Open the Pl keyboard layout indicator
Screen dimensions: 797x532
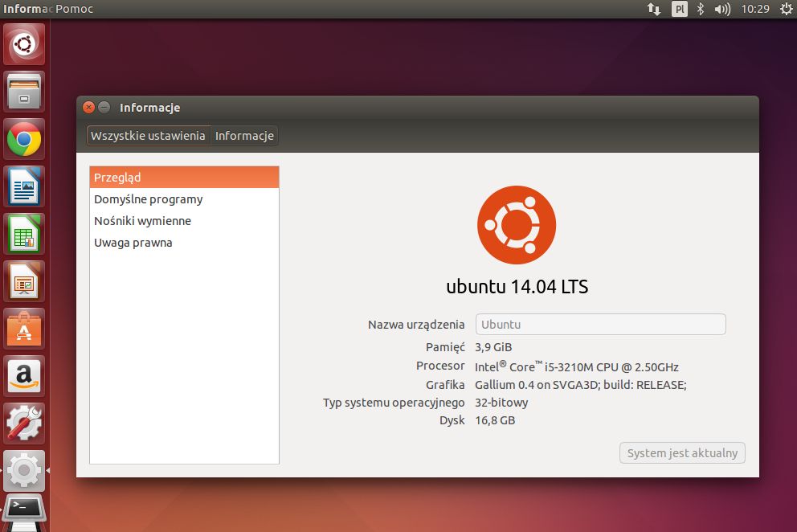tap(679, 9)
